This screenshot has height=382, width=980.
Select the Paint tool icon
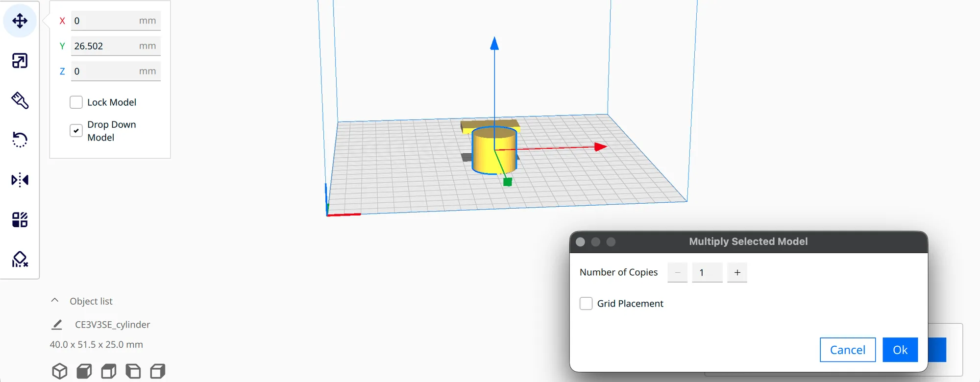[20, 100]
